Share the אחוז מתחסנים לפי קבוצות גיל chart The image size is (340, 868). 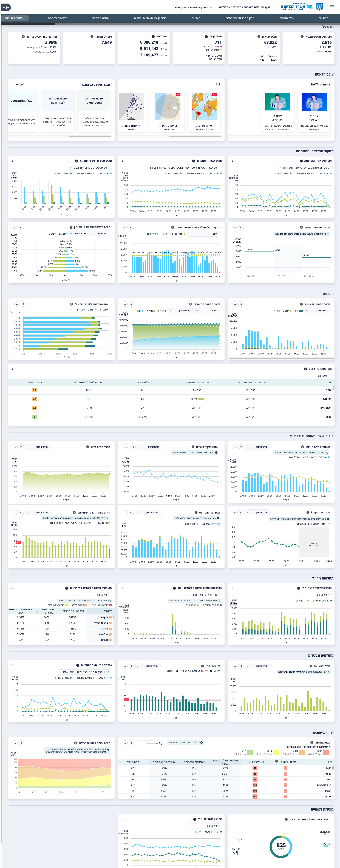pyautogui.click(x=23, y=304)
